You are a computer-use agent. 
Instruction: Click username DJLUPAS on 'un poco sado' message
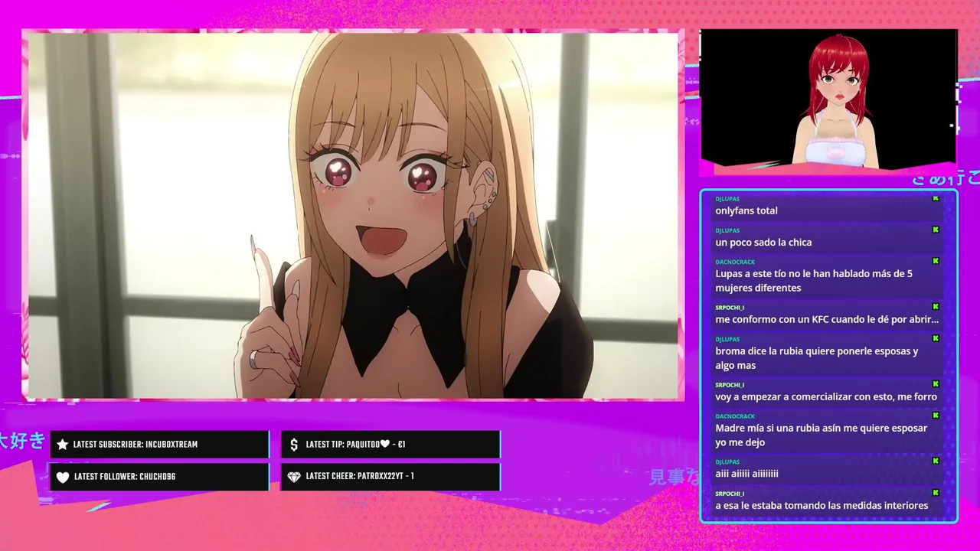tap(727, 230)
